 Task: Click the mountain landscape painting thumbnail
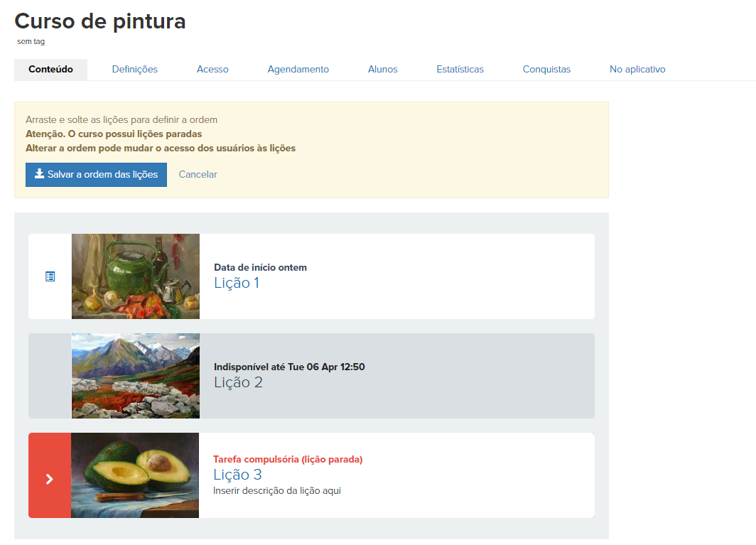(x=136, y=376)
